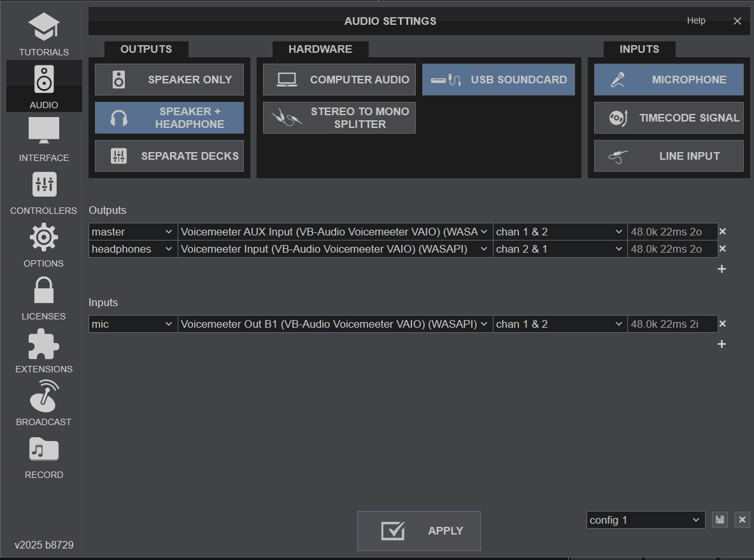Open the Interface settings page
The width and height of the screenshot is (754, 560).
(x=44, y=140)
